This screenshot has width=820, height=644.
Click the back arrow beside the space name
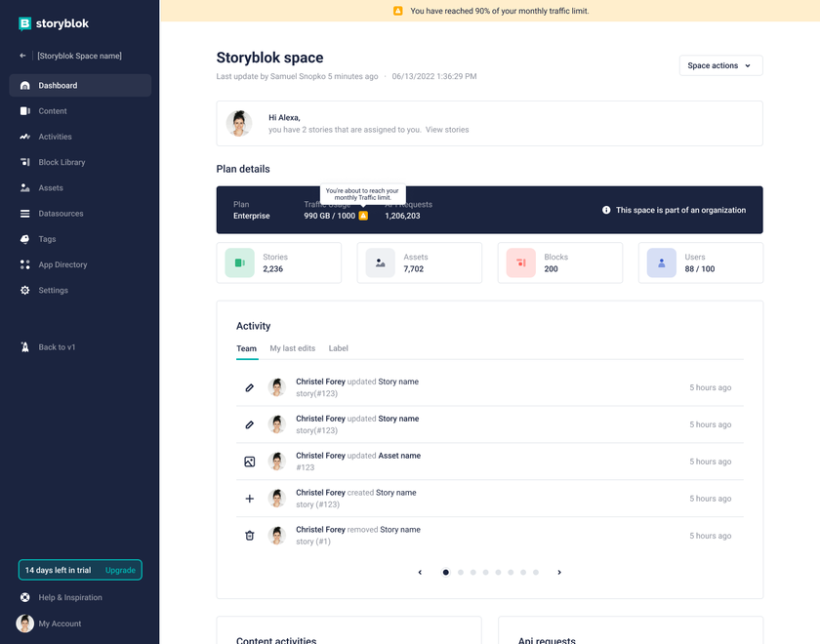[x=22, y=56]
